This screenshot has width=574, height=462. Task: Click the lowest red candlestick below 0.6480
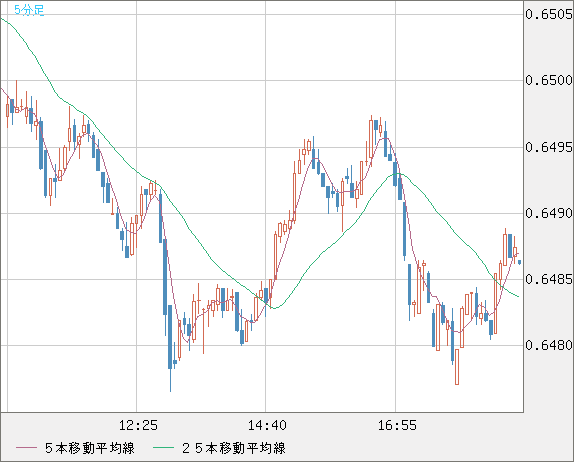pos(457,367)
